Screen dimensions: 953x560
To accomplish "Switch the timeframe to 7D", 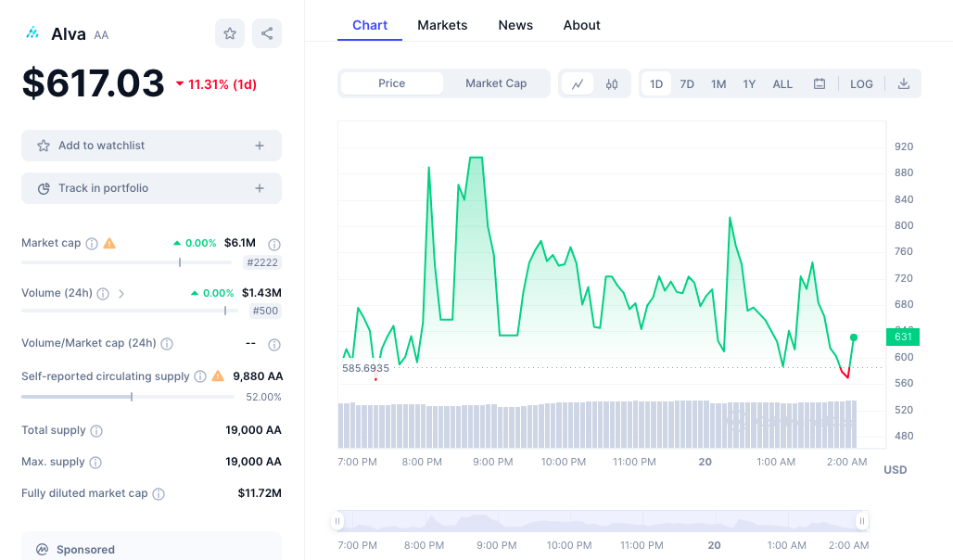I will pyautogui.click(x=687, y=83).
